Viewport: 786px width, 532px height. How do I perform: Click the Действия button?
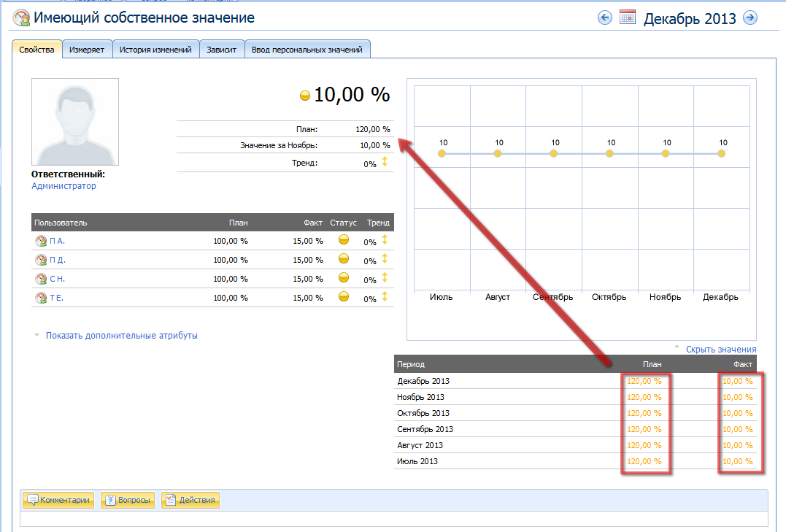[x=190, y=501]
